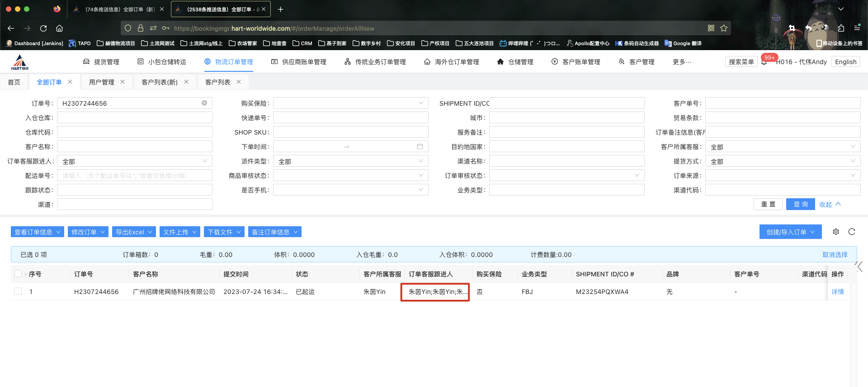The width and height of the screenshot is (868, 387).
Task: Click the HART logo
Action: (x=20, y=62)
